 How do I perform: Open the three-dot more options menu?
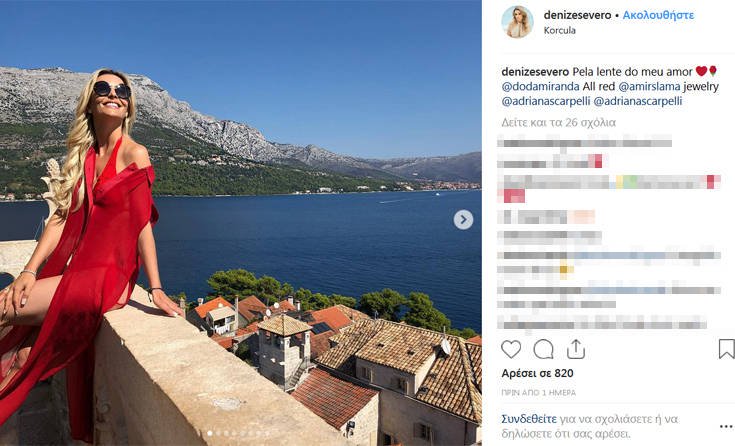(x=726, y=426)
